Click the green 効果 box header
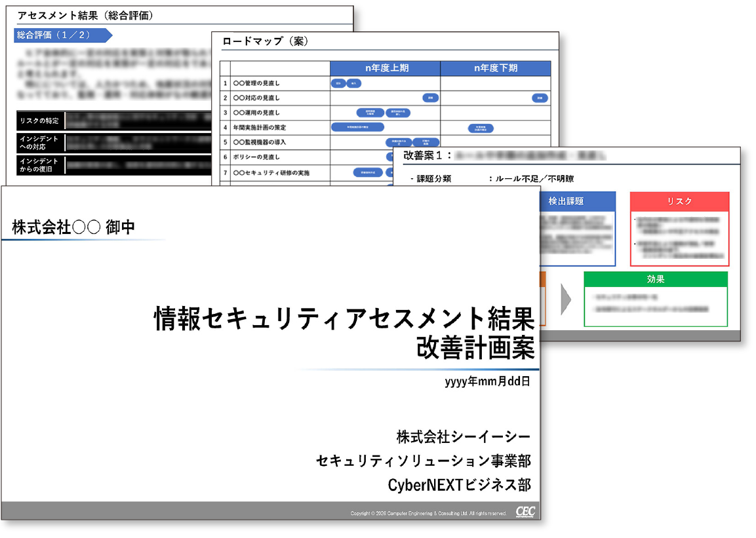Screen dimensions: 756x538 pos(656,279)
